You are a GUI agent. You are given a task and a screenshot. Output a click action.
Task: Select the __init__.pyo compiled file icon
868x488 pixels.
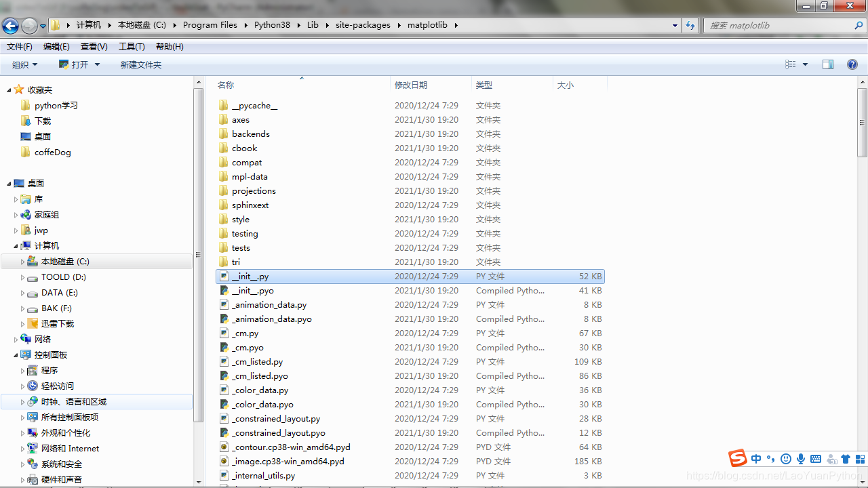pyautogui.click(x=224, y=291)
